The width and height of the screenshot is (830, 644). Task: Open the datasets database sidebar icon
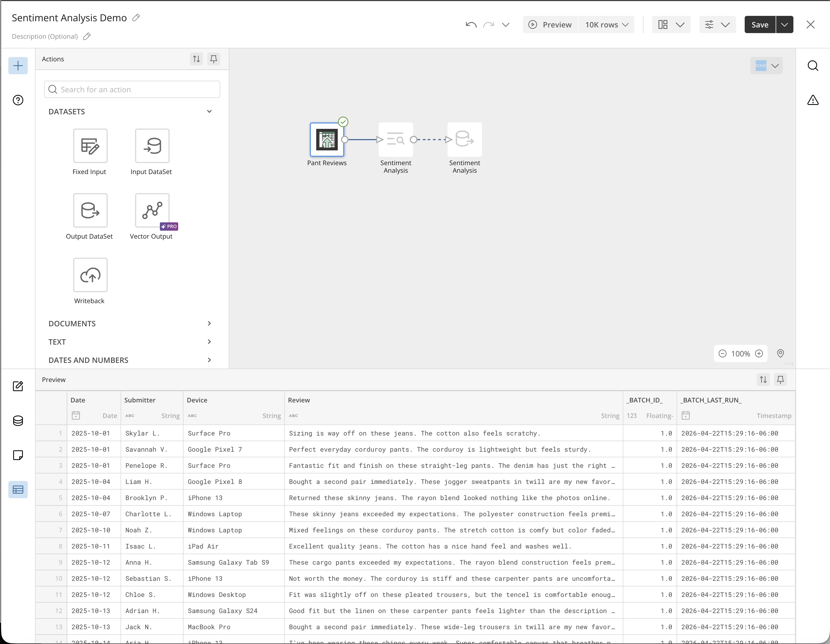pyautogui.click(x=18, y=421)
